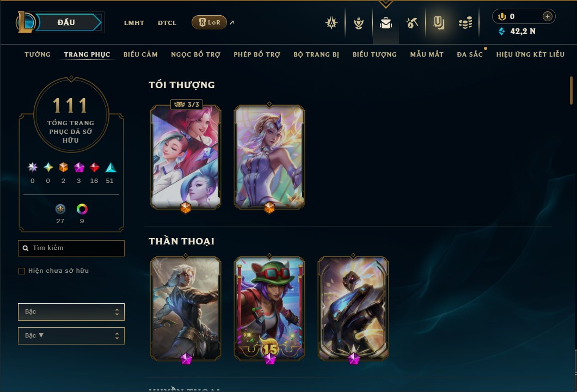Open the Loot icon in the top bar
The width and height of the screenshot is (577, 392).
439,23
